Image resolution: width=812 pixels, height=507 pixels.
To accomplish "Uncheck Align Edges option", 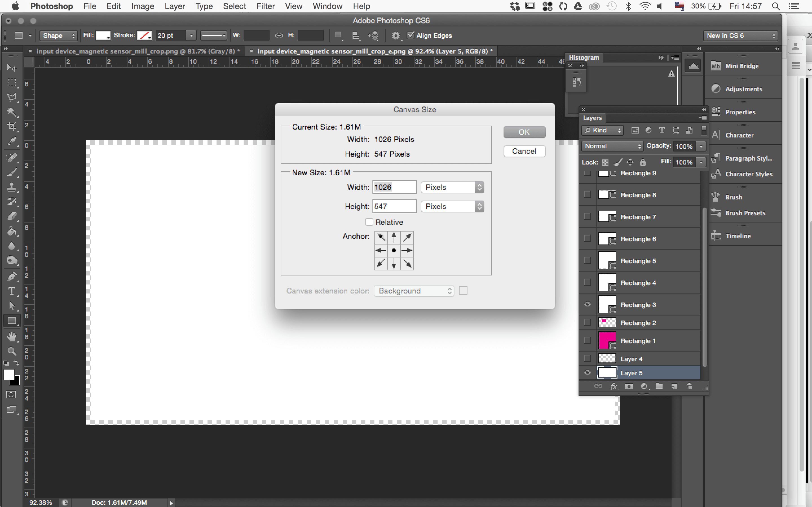I will click(x=411, y=35).
